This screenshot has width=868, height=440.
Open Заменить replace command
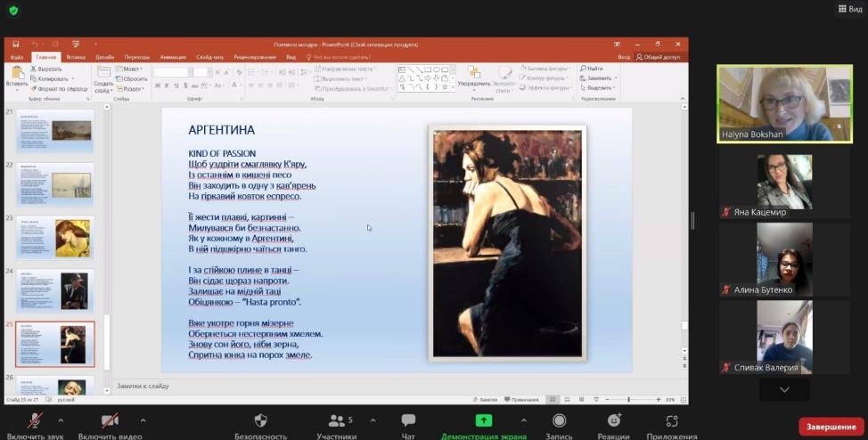(598, 78)
